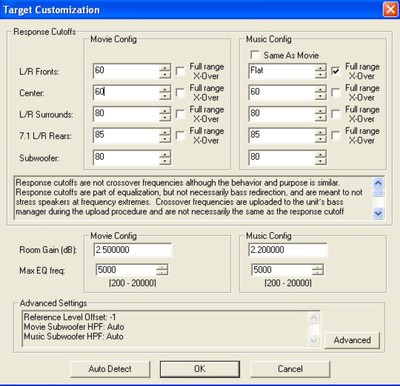The height and width of the screenshot is (386, 400).
Task: Confirm settings with OK button
Action: tap(200, 369)
